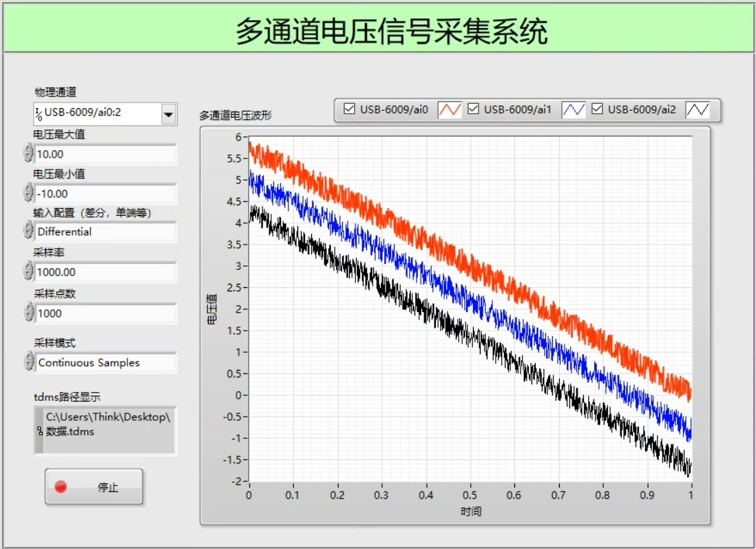Click the 多通道电压波形 graph label
The image size is (756, 549).
[235, 115]
